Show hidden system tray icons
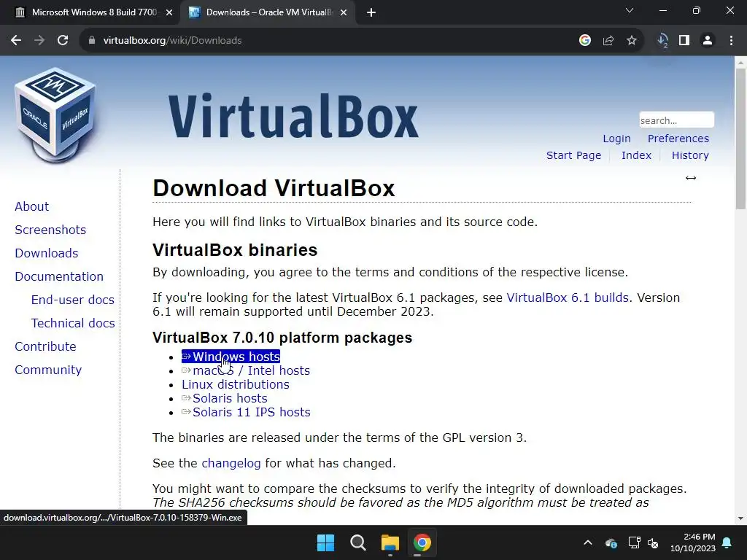The height and width of the screenshot is (560, 747). pyautogui.click(x=588, y=542)
